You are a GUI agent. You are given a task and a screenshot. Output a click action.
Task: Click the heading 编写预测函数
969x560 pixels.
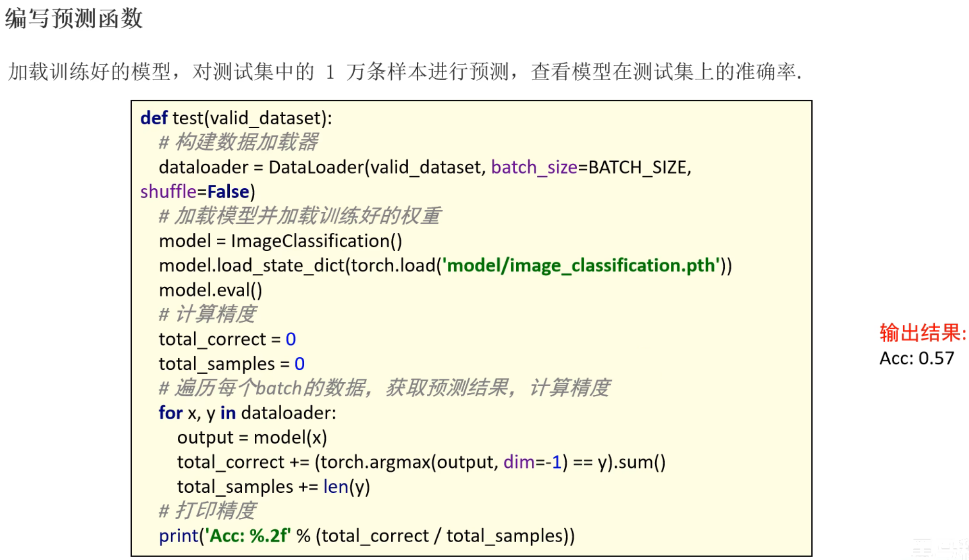(74, 19)
